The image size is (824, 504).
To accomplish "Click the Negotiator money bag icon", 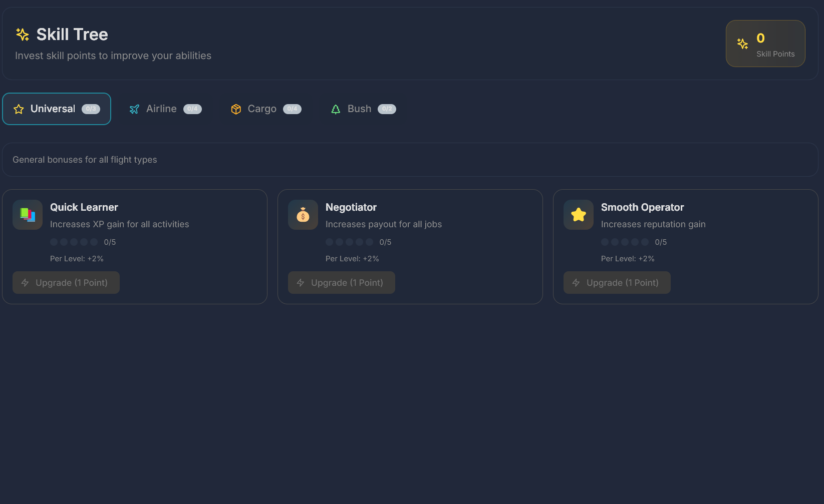I will (x=303, y=215).
